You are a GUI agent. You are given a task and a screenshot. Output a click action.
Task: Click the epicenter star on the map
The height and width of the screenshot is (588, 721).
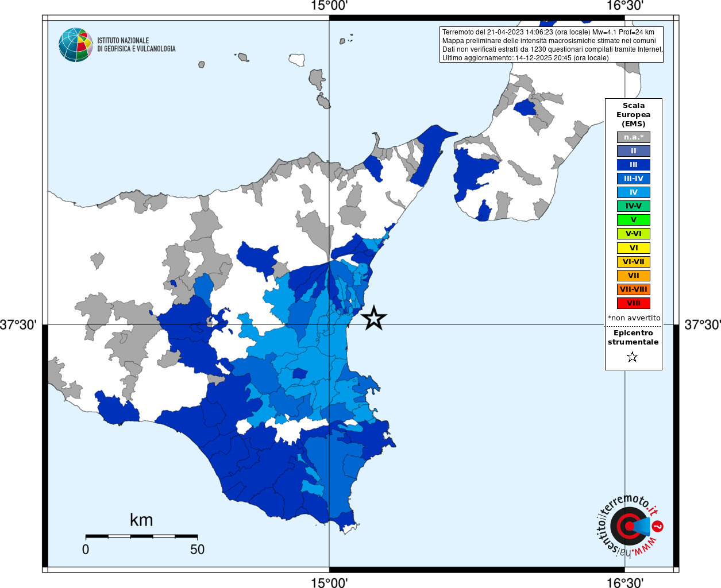click(374, 318)
